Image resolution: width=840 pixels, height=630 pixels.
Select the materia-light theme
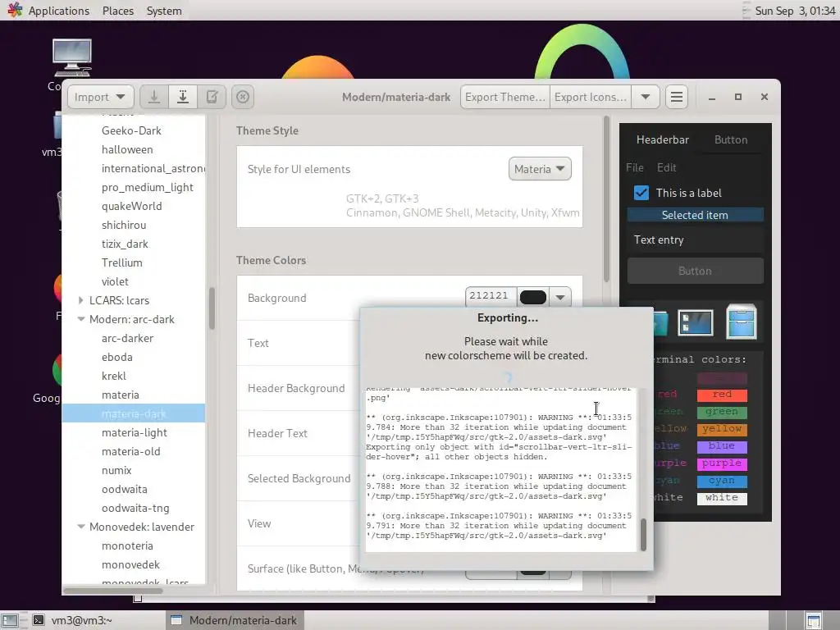click(134, 432)
